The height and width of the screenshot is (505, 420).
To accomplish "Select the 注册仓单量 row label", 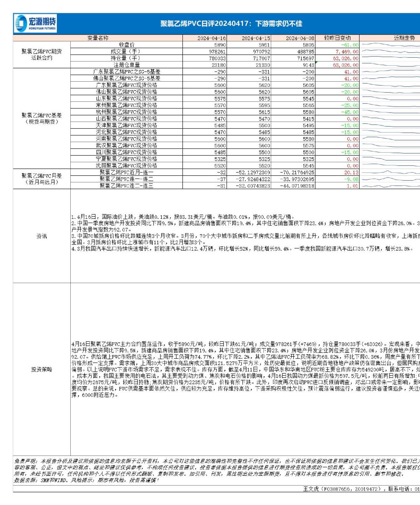I will [127, 65].
